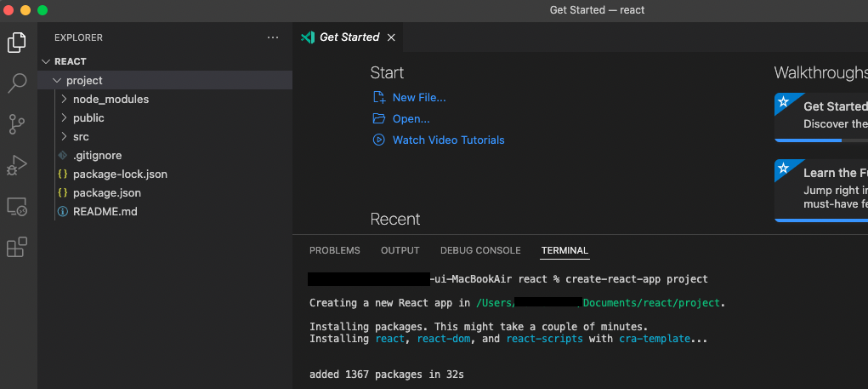This screenshot has width=868, height=389.
Task: Click the New File... link
Action: tap(419, 98)
